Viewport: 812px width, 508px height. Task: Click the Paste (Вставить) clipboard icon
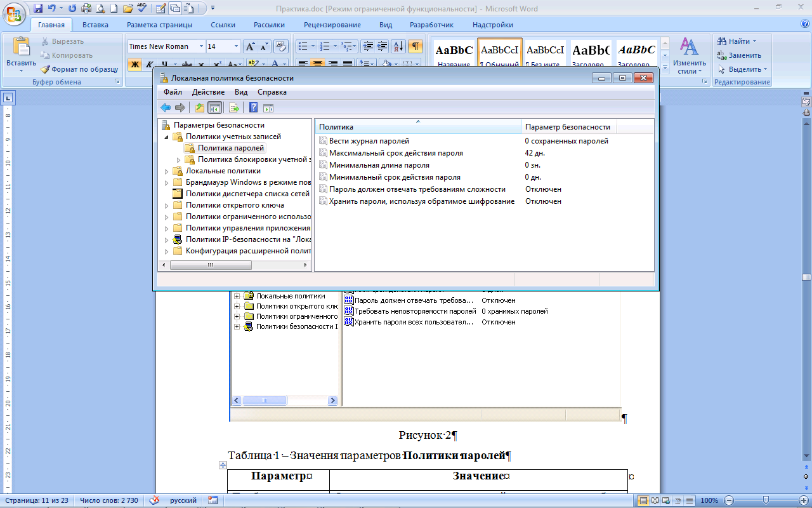tap(21, 47)
